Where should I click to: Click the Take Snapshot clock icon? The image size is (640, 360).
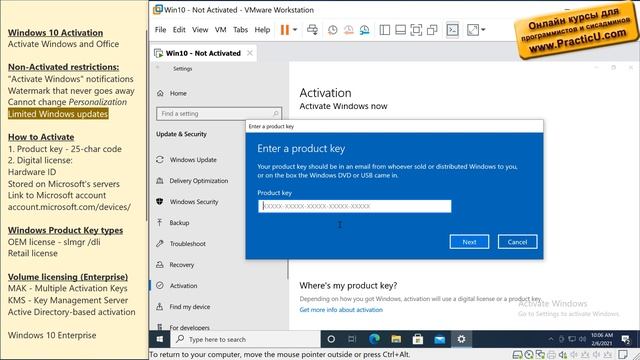333,30
